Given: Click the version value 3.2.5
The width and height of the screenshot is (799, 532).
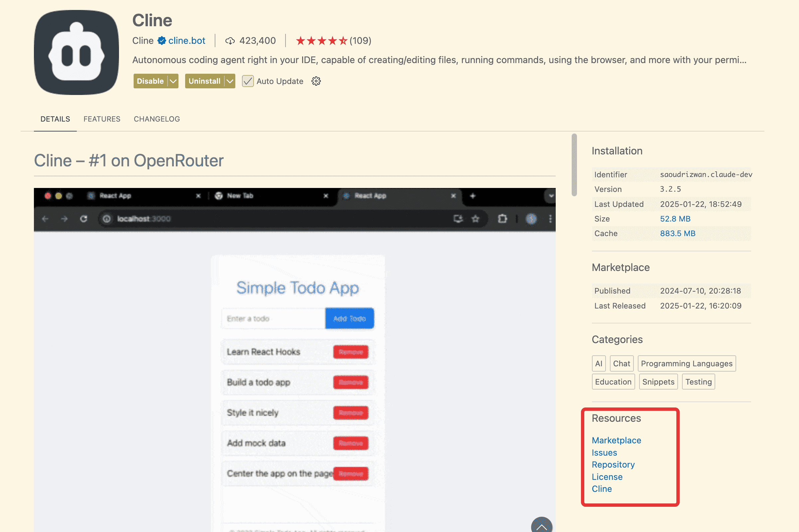Looking at the screenshot, I should [670, 189].
